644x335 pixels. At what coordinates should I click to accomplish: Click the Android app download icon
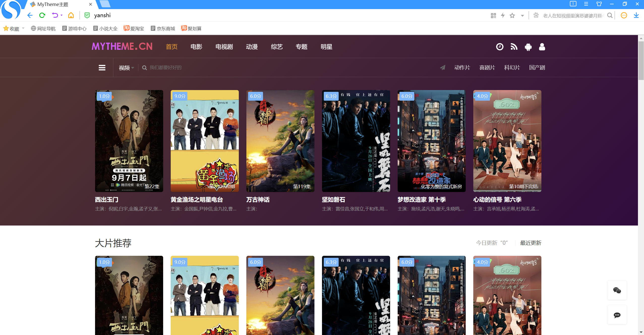(528, 47)
